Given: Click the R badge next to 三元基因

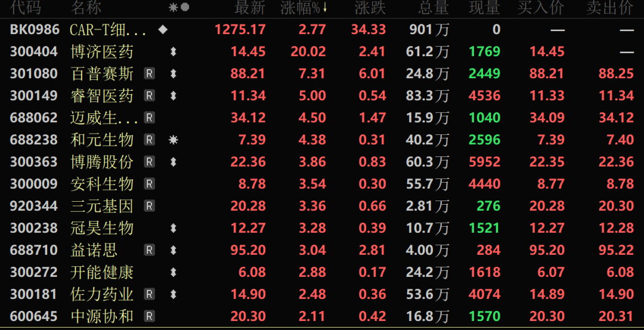Looking at the screenshot, I should pos(150,206).
